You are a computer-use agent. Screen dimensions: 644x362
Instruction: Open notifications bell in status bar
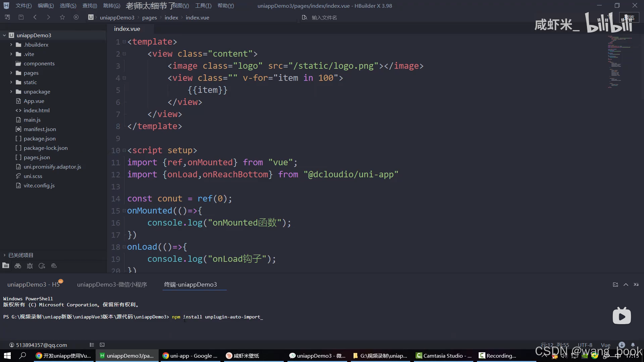click(x=633, y=345)
